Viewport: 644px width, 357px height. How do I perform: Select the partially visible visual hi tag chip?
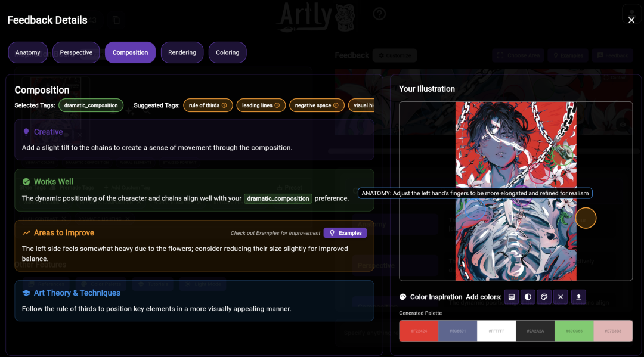point(362,105)
